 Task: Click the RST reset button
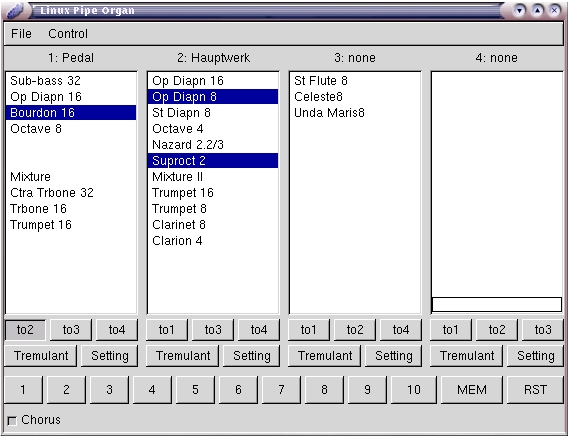[x=535, y=390]
